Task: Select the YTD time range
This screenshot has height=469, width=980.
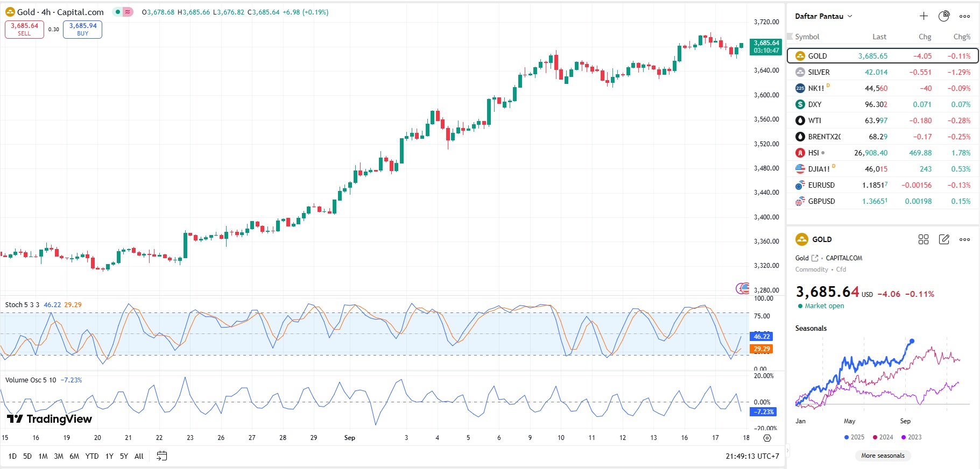Action: click(x=92, y=456)
